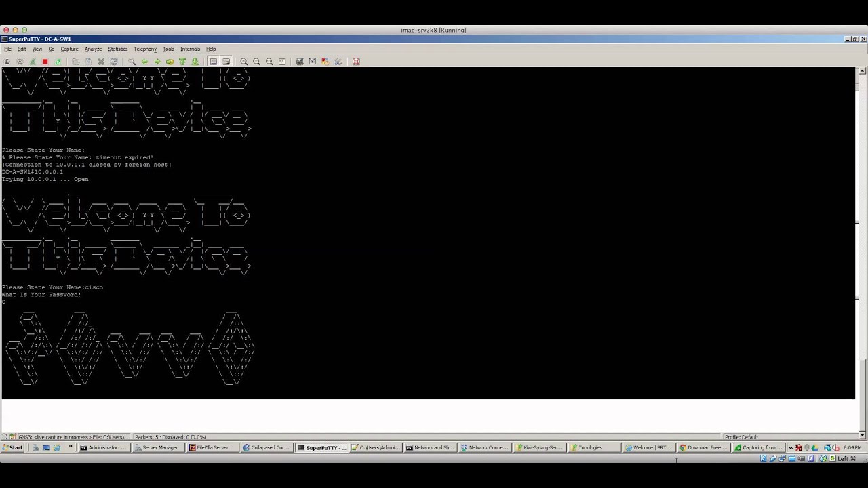
Task: Click the close capture file X icon
Action: coord(101,62)
